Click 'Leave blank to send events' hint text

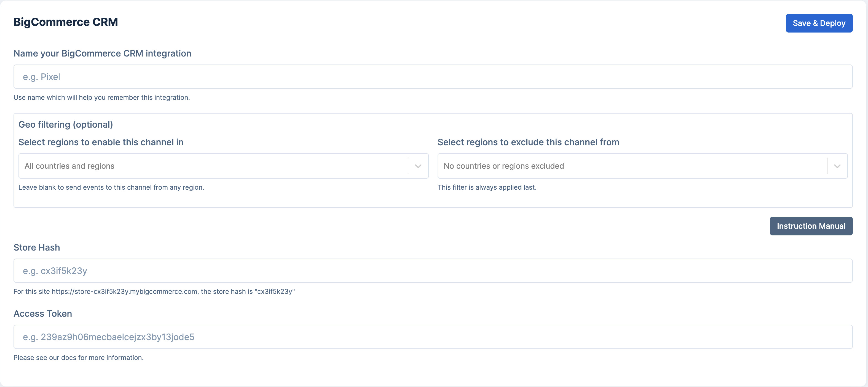[x=111, y=187]
